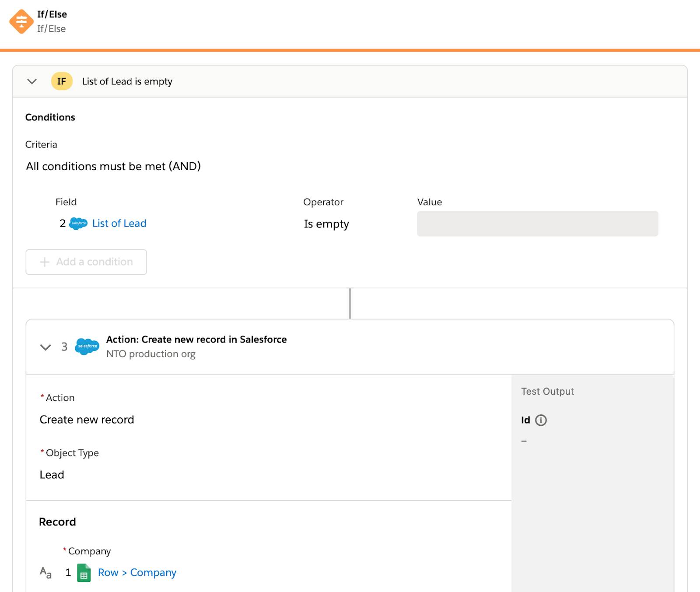Click the plus icon in Add a condition
Image resolution: width=700 pixels, height=592 pixels.
tap(45, 262)
